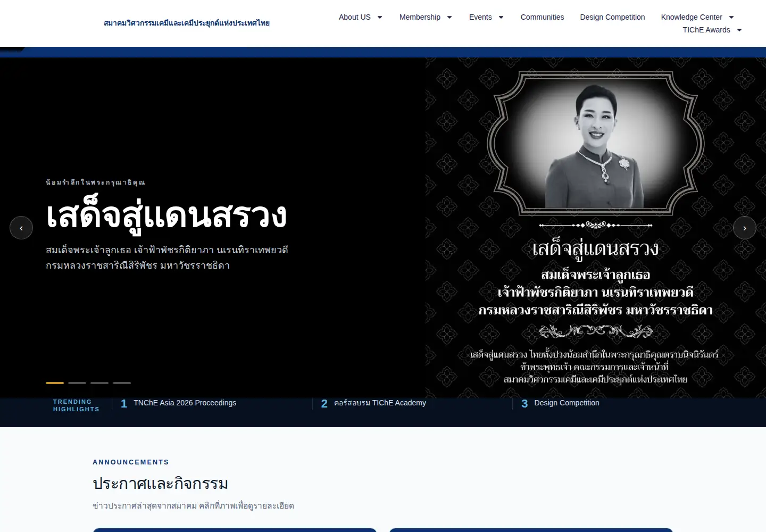
Task: Select the second carousel slide indicator
Action: click(x=77, y=383)
